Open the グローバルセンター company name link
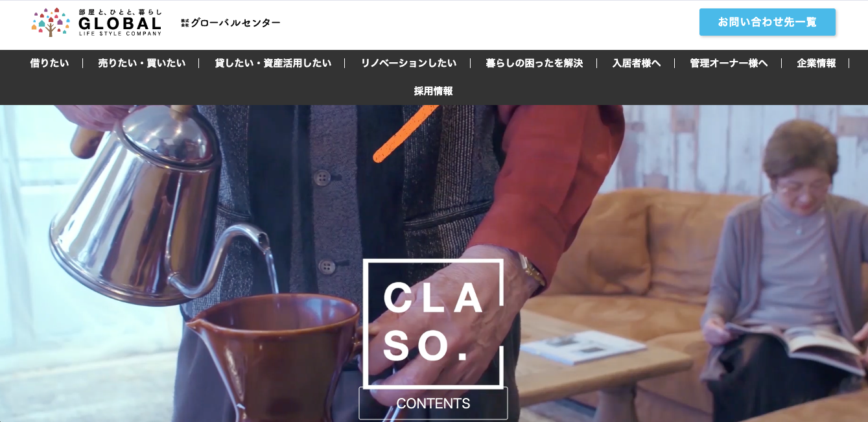This screenshot has width=868, height=422. (231, 23)
